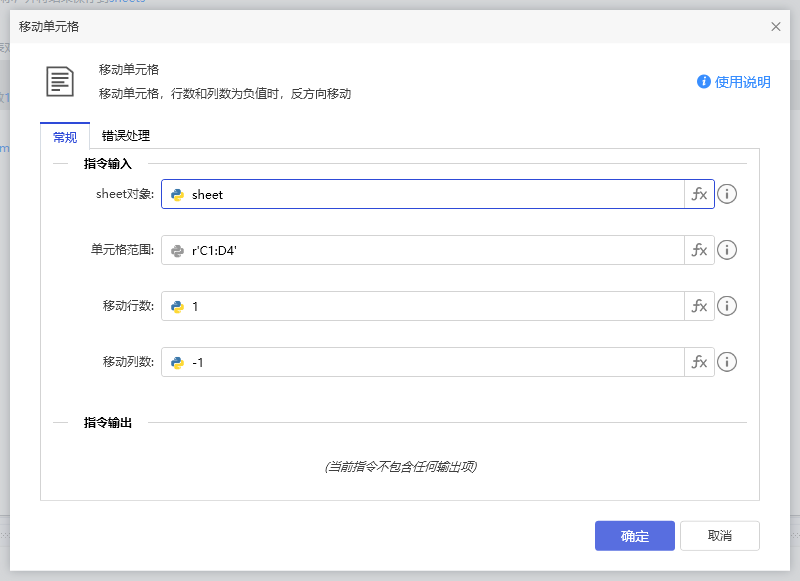Click the Python icon in sheet对象 input
800x581 pixels.
coord(180,194)
